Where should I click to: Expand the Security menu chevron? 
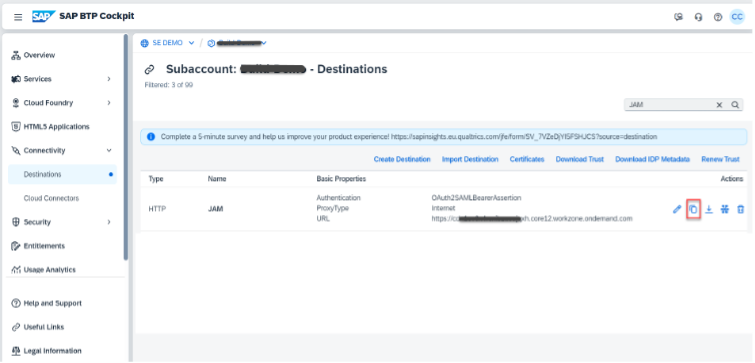coord(109,222)
